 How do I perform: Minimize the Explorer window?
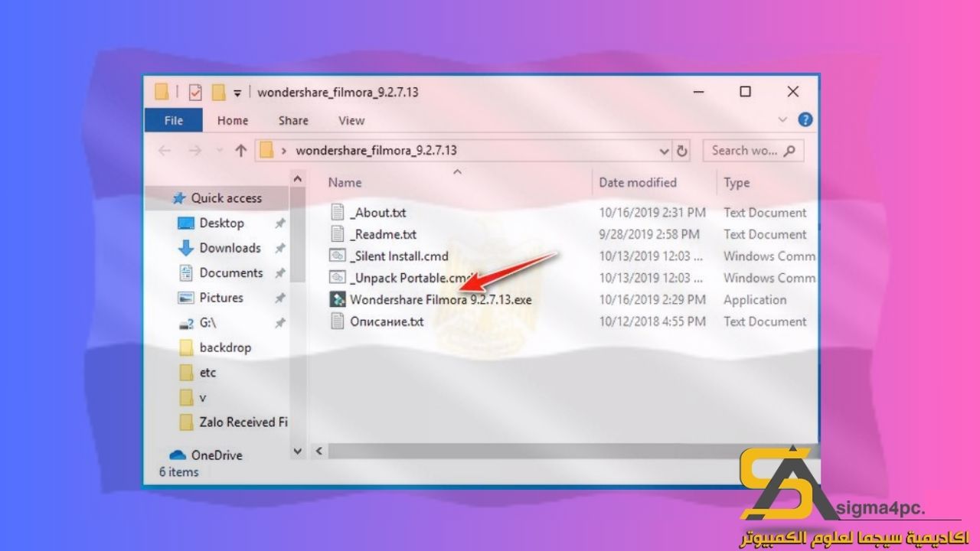[698, 92]
